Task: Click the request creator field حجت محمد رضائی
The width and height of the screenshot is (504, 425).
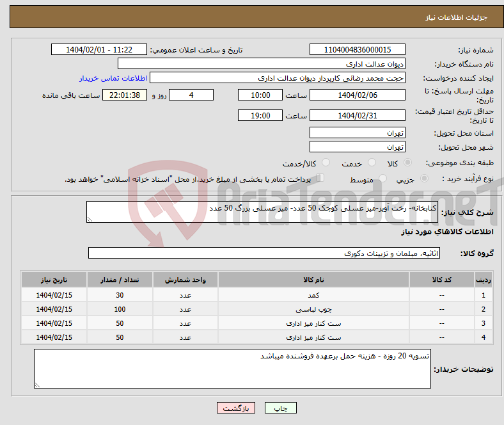Action: coord(278,78)
